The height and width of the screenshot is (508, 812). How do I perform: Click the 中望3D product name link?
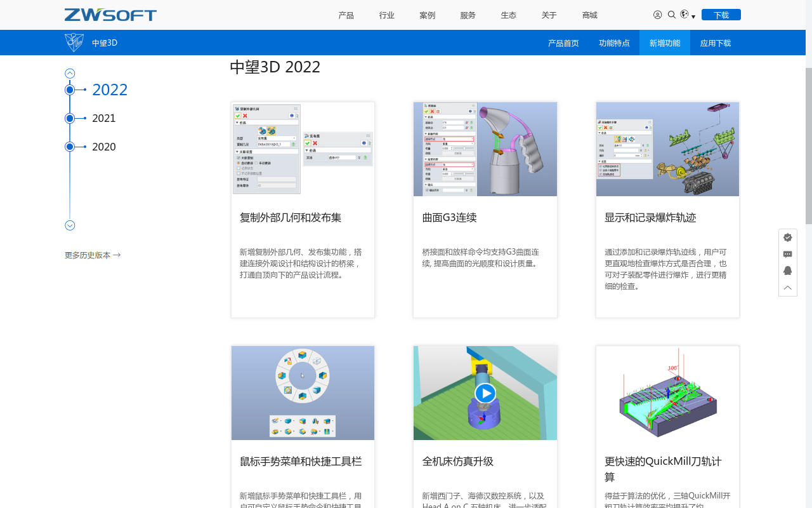105,43
